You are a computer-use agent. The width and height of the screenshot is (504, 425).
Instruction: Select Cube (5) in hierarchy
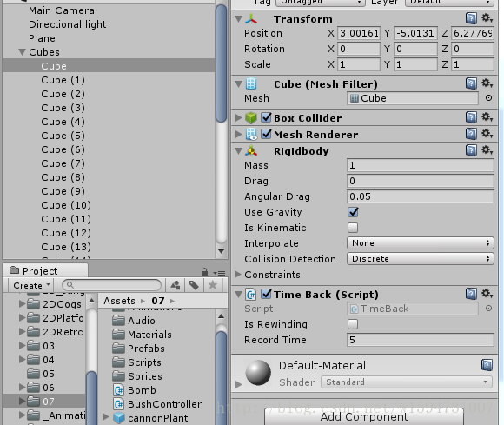click(x=63, y=136)
